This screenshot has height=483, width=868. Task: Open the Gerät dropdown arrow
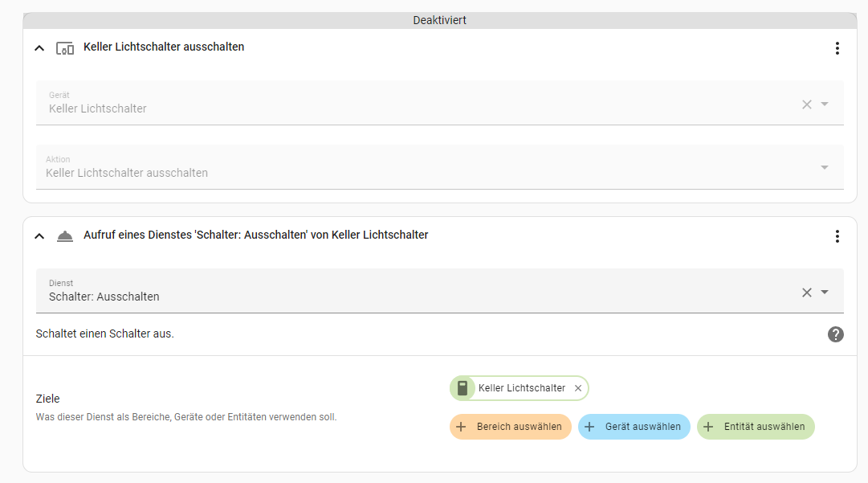pyautogui.click(x=825, y=104)
